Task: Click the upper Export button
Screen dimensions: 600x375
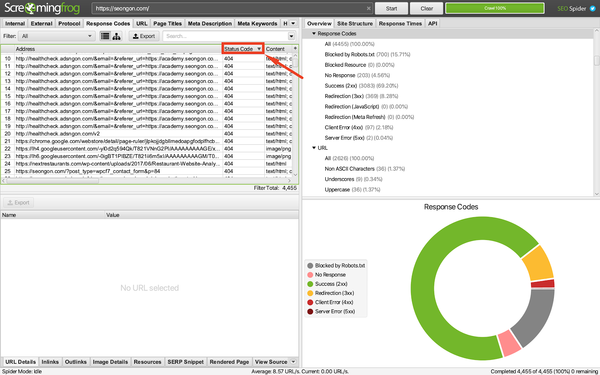Action: click(x=144, y=36)
